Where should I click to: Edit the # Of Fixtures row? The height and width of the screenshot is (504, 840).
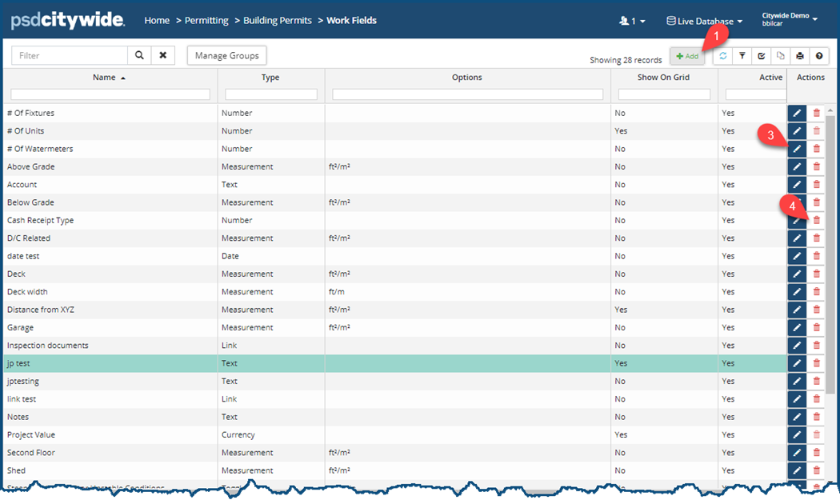[x=797, y=113]
